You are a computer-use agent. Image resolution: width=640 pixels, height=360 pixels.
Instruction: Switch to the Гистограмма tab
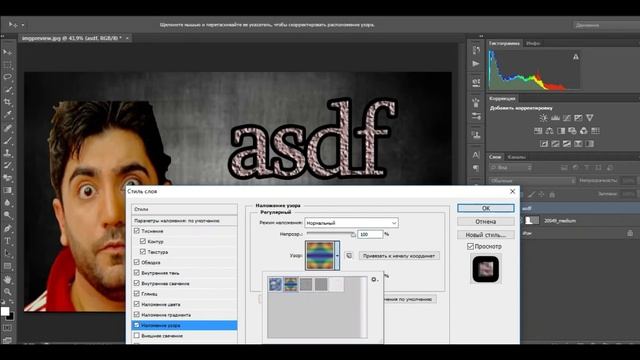pyautogui.click(x=504, y=43)
